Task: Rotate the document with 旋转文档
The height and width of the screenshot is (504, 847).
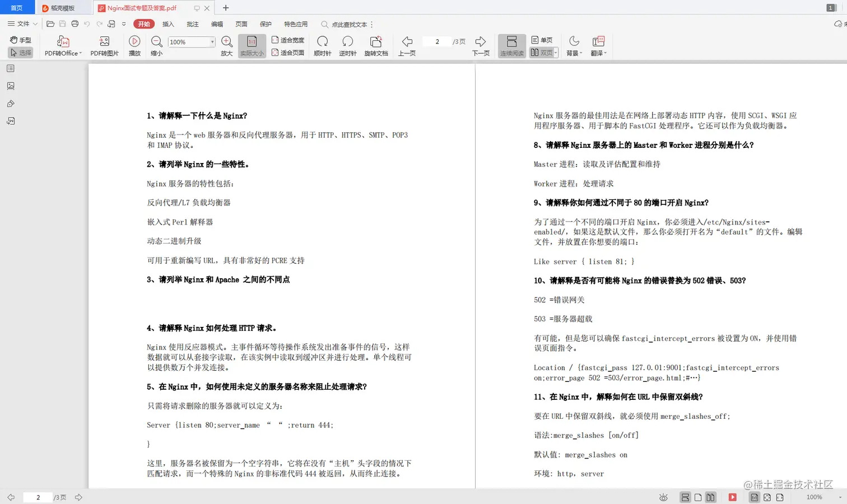Action: tap(376, 45)
